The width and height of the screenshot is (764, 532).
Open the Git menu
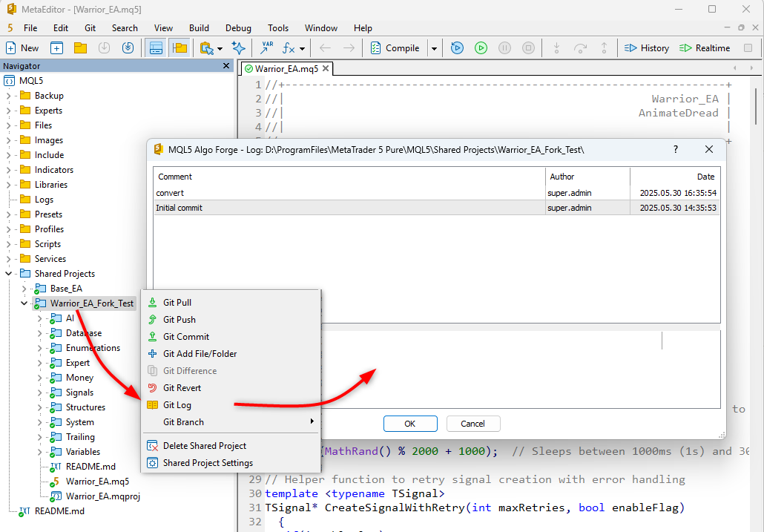(x=90, y=27)
